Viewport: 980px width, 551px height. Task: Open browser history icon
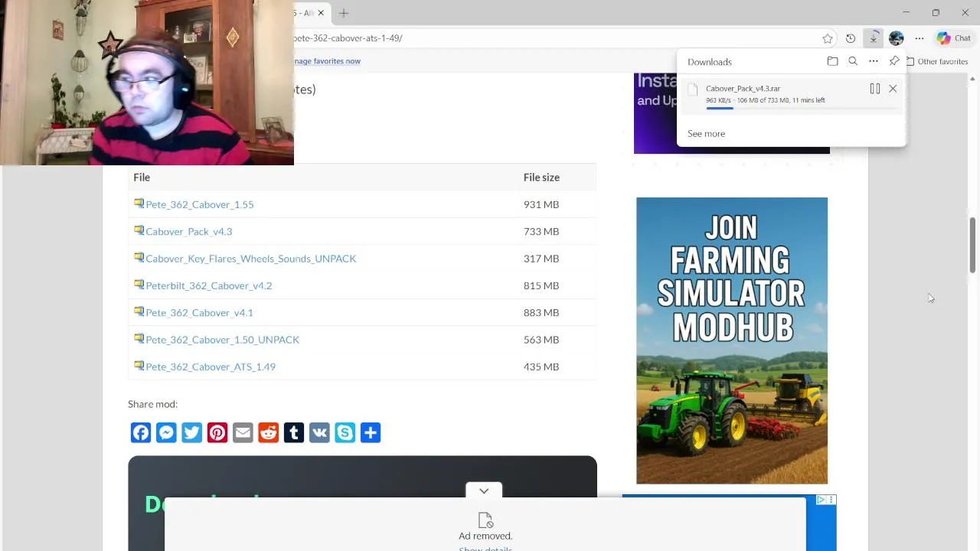851,38
